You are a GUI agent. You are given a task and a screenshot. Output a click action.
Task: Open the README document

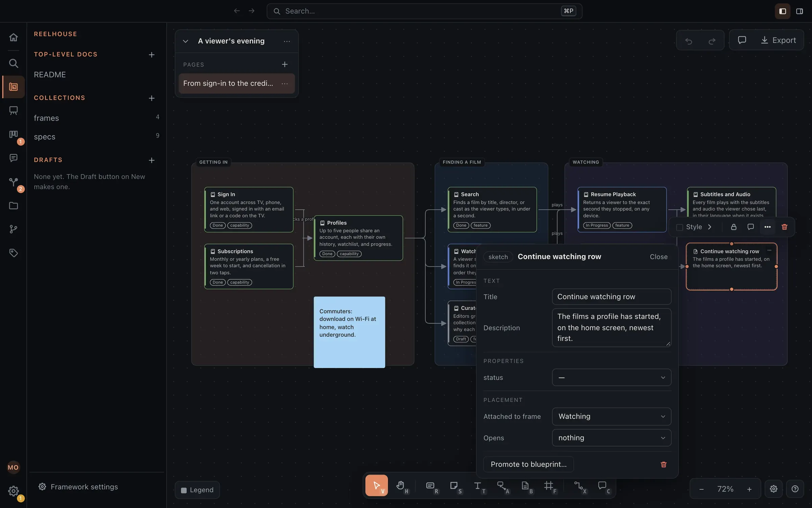tap(50, 75)
